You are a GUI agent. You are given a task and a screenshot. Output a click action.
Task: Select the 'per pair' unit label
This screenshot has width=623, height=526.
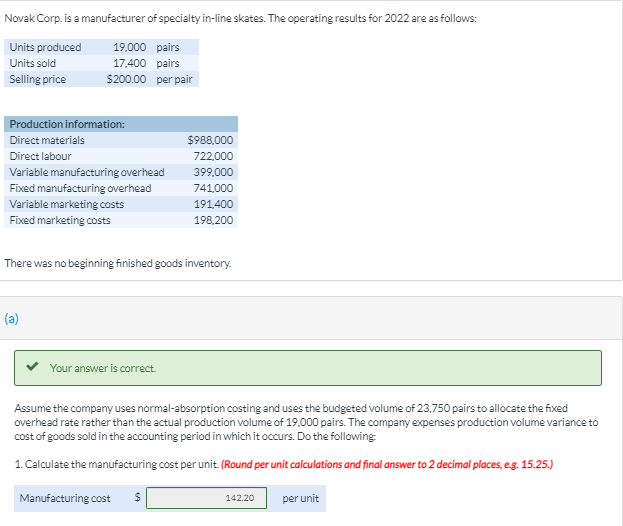coord(174,79)
